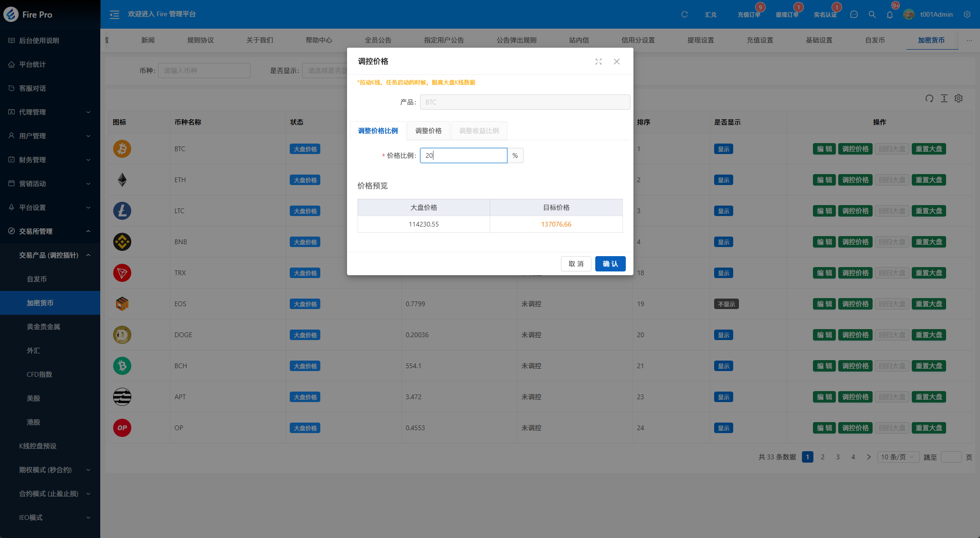The image size is (980, 538).
Task: Go to page 3 in pagination
Action: coord(838,457)
